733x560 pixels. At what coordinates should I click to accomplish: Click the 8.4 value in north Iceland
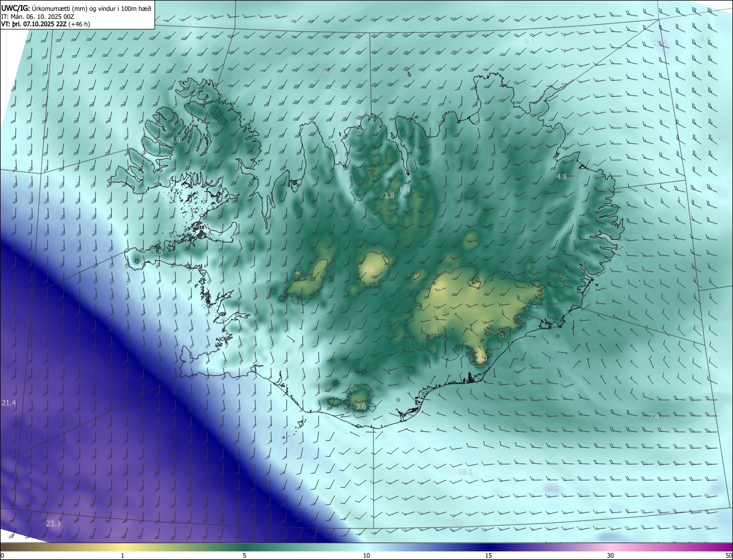[x=405, y=189]
